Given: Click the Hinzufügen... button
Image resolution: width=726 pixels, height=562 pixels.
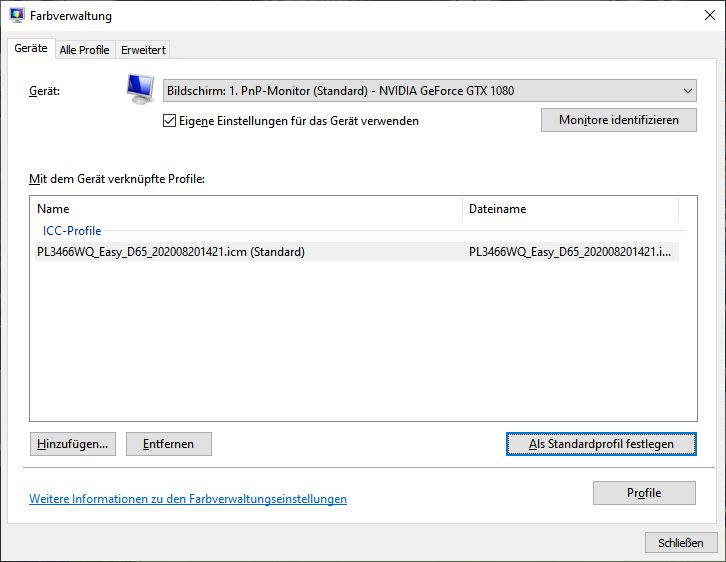Looking at the screenshot, I should (73, 444).
